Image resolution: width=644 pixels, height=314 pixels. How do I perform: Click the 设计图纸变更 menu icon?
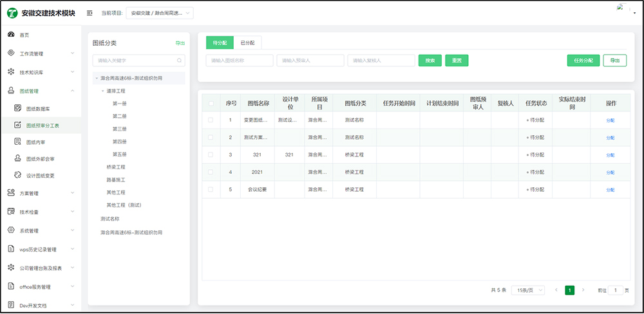(x=18, y=175)
